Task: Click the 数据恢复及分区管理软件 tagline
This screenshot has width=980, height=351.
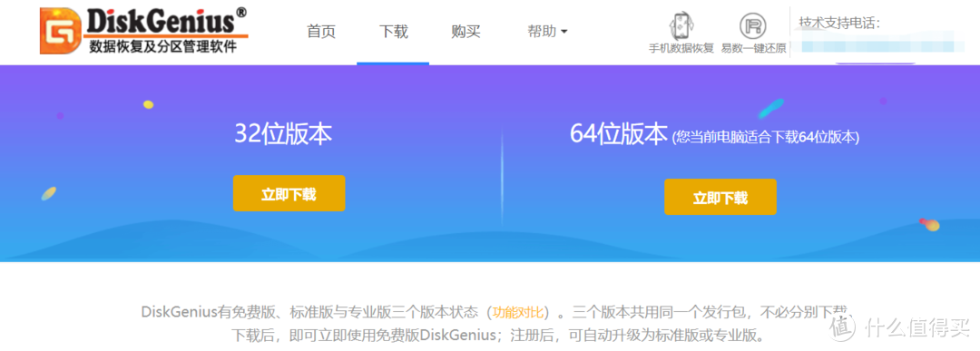Action: pos(163,46)
